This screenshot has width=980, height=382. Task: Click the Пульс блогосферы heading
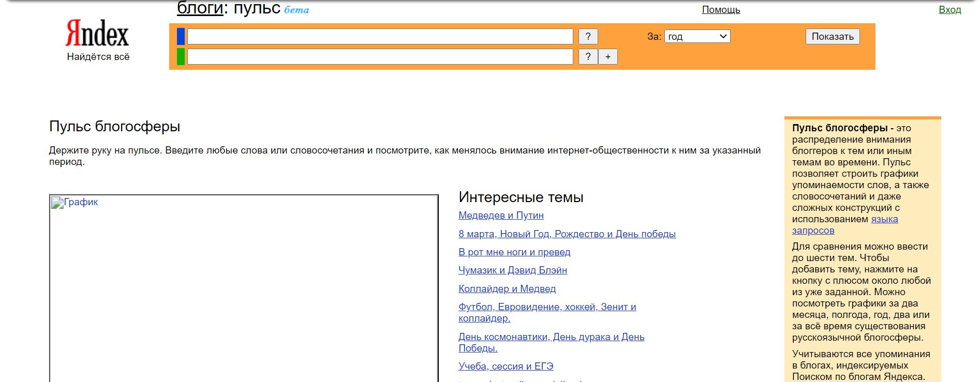pos(115,127)
